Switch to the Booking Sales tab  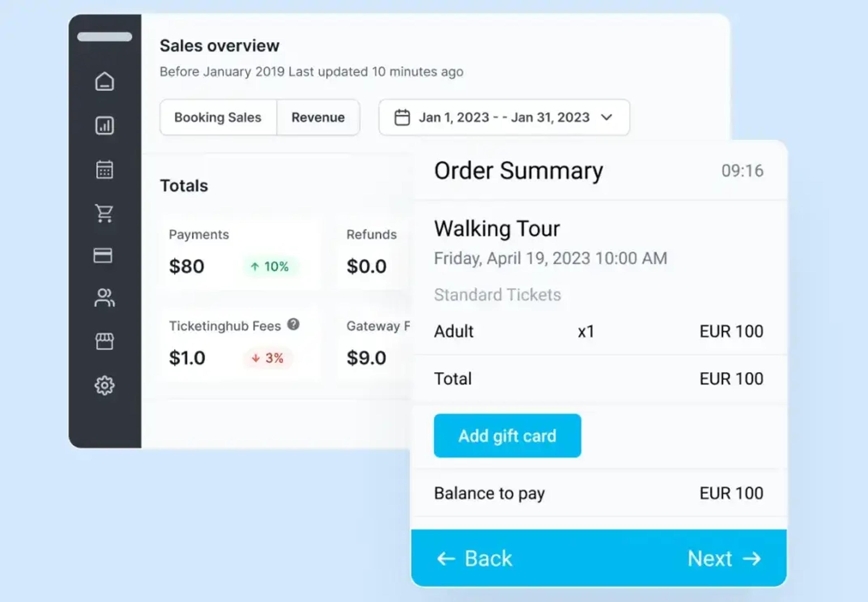coord(218,117)
